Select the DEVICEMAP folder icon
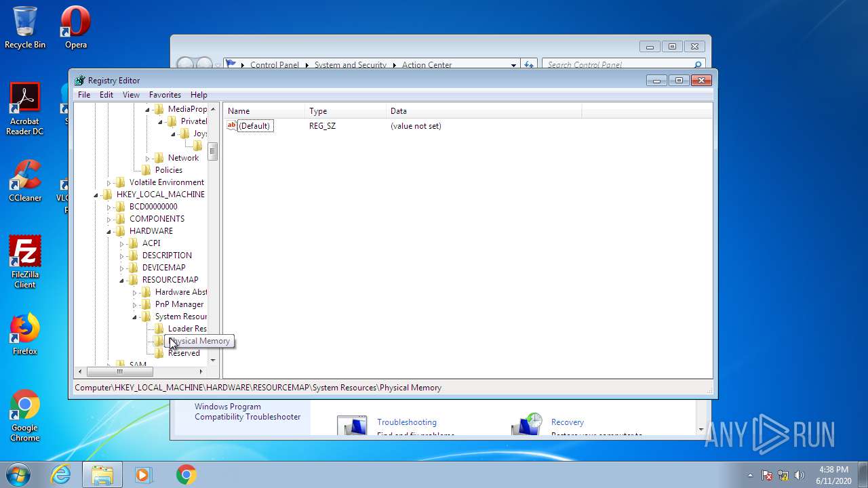 [134, 268]
